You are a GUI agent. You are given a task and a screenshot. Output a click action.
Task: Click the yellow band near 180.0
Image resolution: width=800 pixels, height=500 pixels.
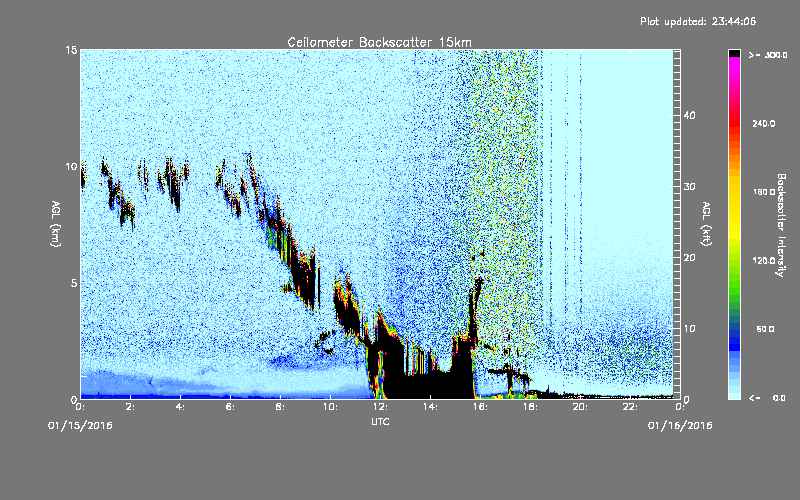[734, 193]
